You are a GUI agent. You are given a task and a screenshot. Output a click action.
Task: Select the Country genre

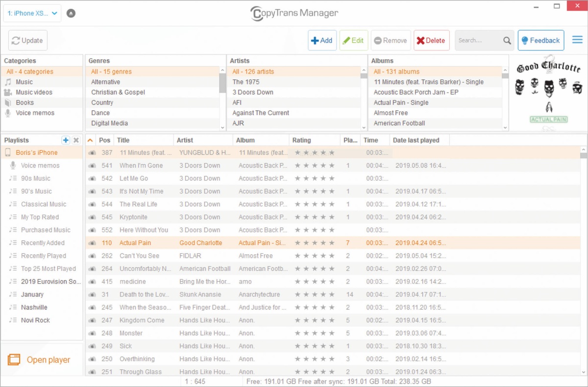153,102
